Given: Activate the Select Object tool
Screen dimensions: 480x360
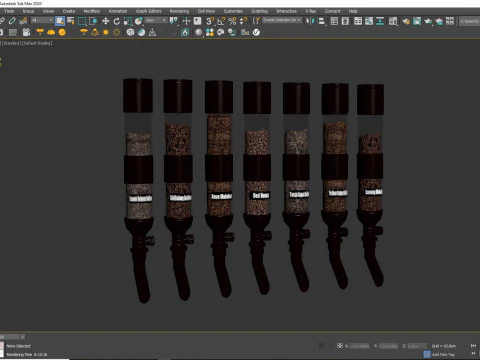Looking at the screenshot, I should point(60,21).
